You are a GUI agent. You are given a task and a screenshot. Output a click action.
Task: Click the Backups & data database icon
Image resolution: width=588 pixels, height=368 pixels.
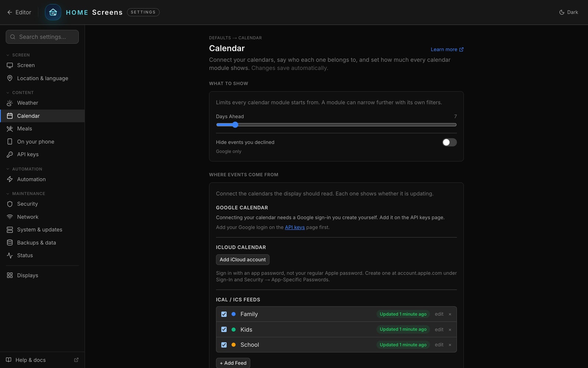click(x=10, y=243)
